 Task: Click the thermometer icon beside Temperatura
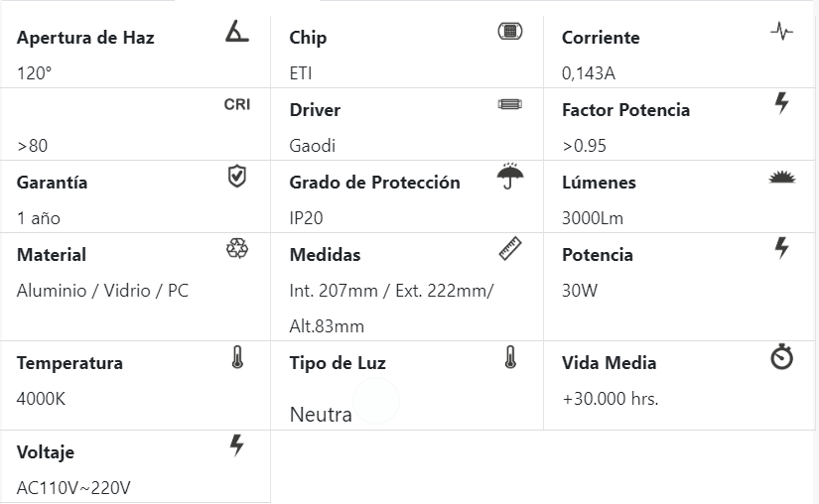236,357
